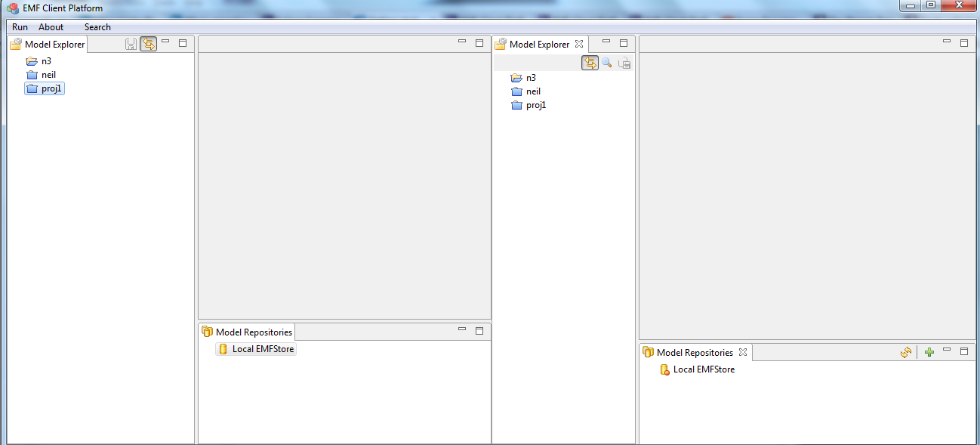Select neil project in left Model Explorer
Image resolution: width=980 pixels, height=445 pixels.
point(41,75)
